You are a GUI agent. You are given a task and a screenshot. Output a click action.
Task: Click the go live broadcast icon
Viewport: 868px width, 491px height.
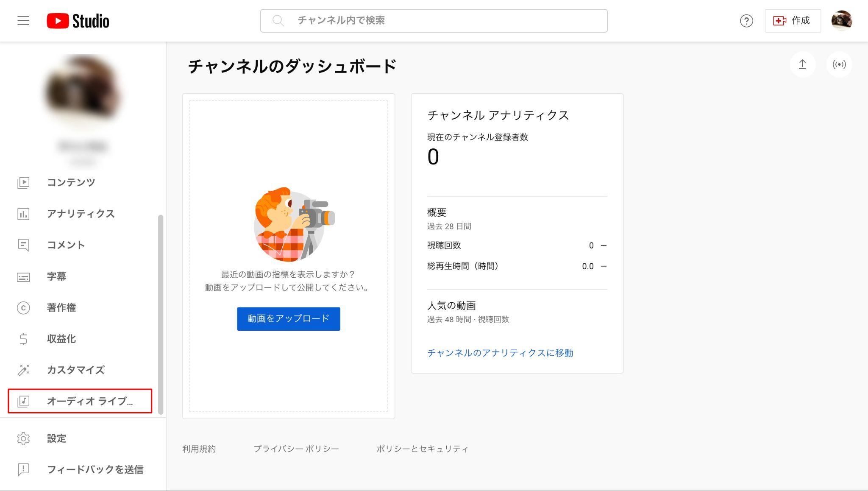(x=839, y=64)
